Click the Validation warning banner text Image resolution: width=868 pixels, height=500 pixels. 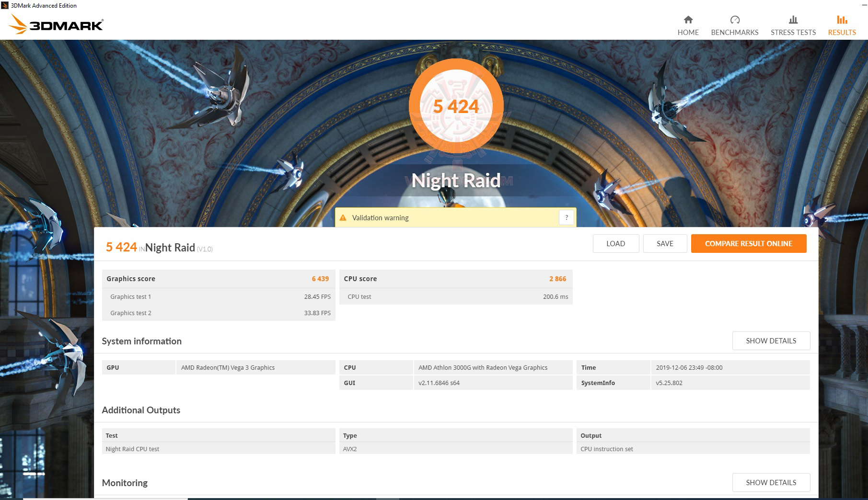pyautogui.click(x=381, y=218)
